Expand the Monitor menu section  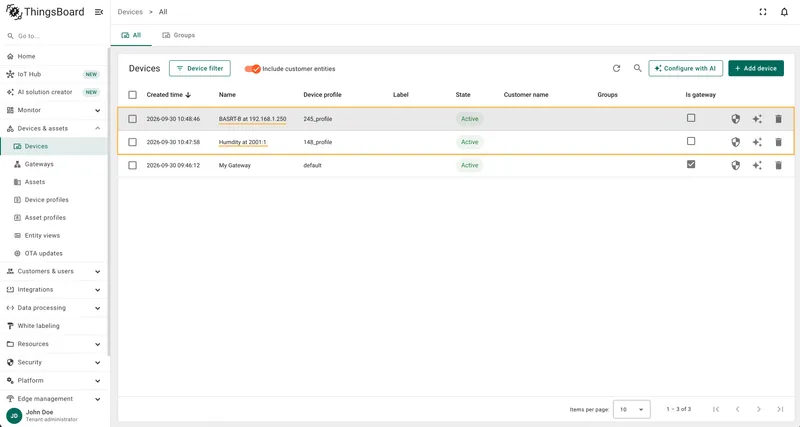tap(54, 110)
